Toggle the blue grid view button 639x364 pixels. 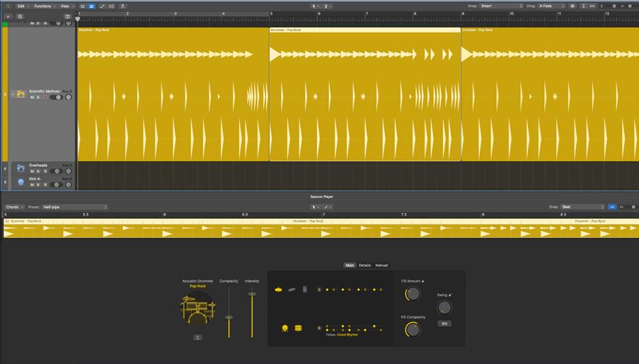(92, 6)
